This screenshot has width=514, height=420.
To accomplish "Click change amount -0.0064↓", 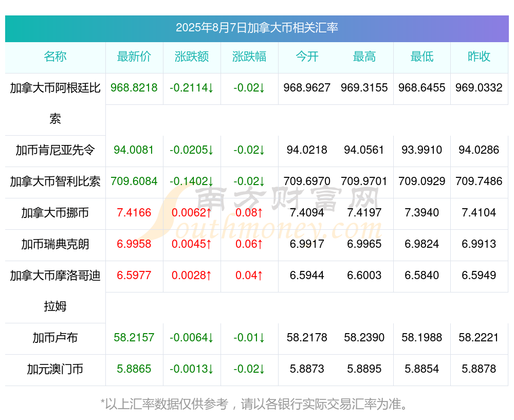I will [192, 337].
